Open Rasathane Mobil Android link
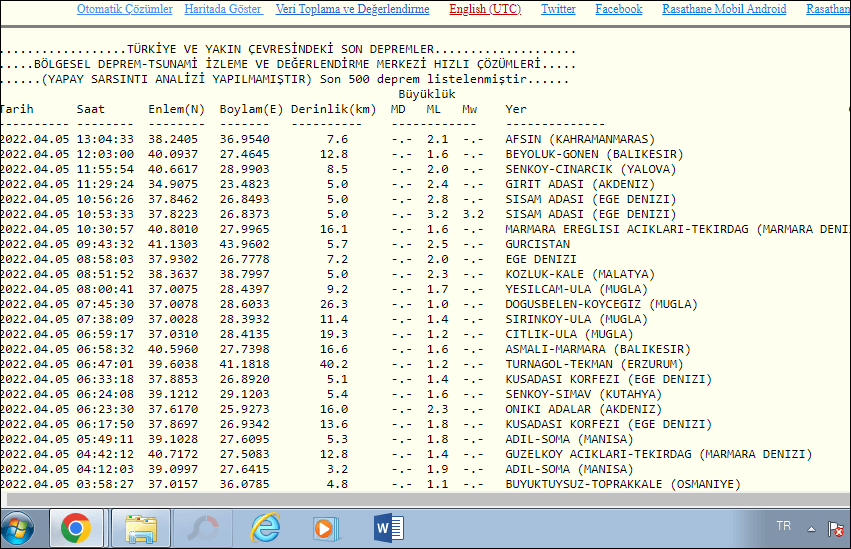 click(724, 9)
